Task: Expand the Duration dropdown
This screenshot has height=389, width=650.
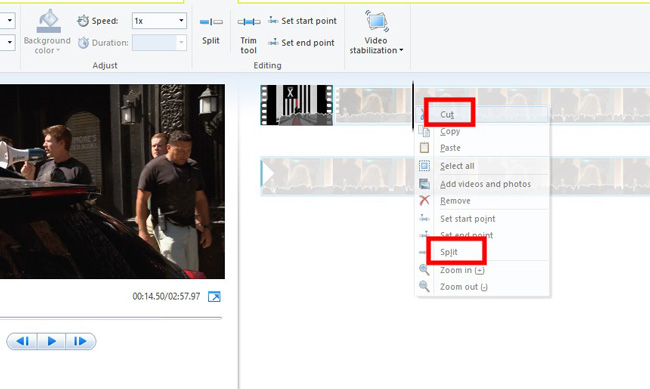Action: 159,42
